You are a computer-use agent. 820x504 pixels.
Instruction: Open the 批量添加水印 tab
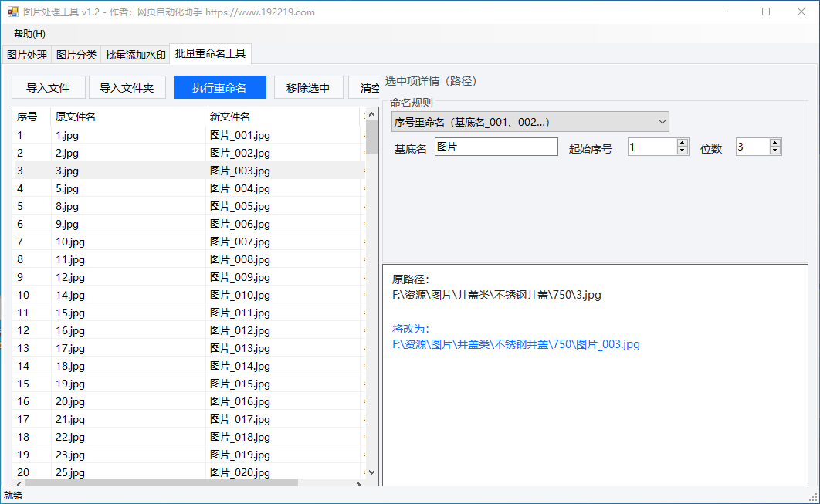click(136, 55)
